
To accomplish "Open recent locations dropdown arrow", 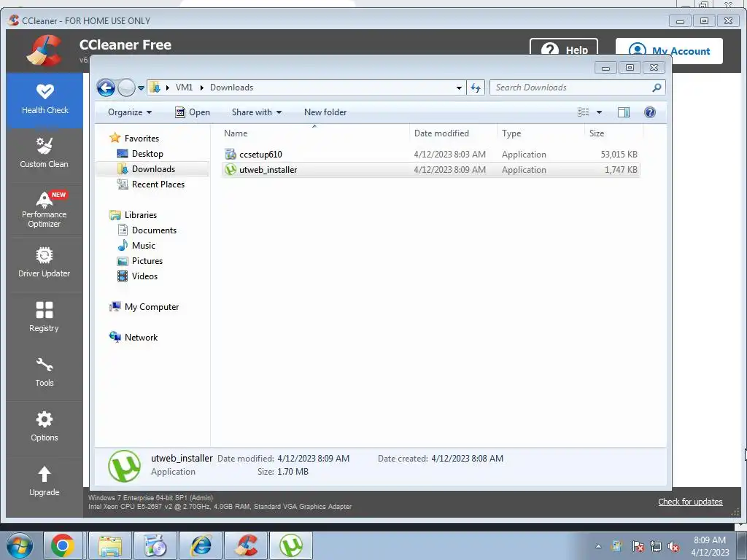I will pyautogui.click(x=141, y=87).
